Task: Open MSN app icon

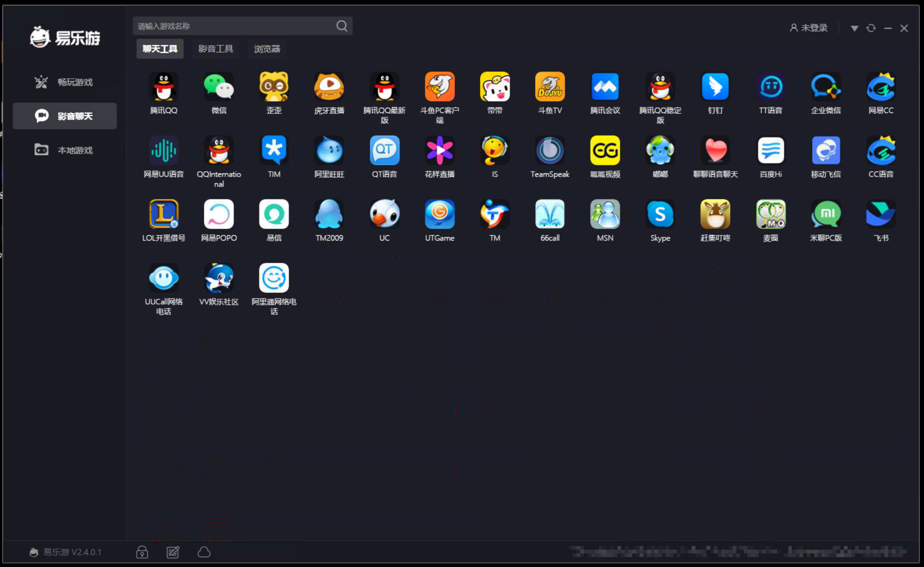Action: point(605,214)
